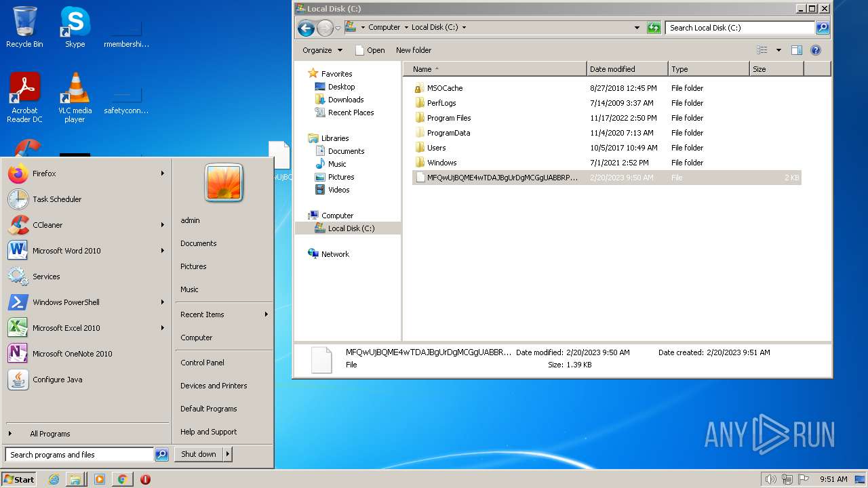Screen dimensions: 868x488
Task: Select Network in the navigation pane
Action: coord(328,254)
